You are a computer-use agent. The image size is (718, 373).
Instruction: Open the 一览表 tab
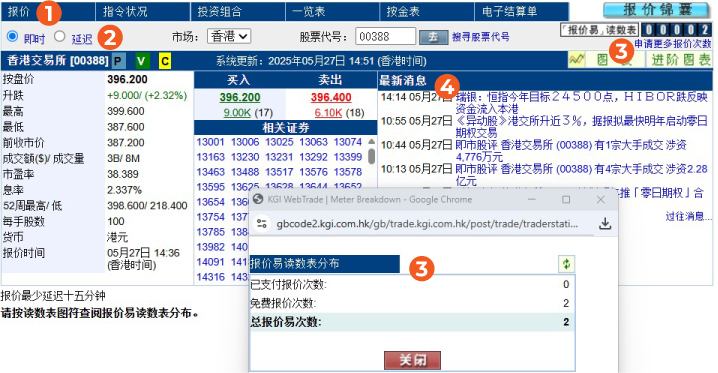[x=332, y=11]
